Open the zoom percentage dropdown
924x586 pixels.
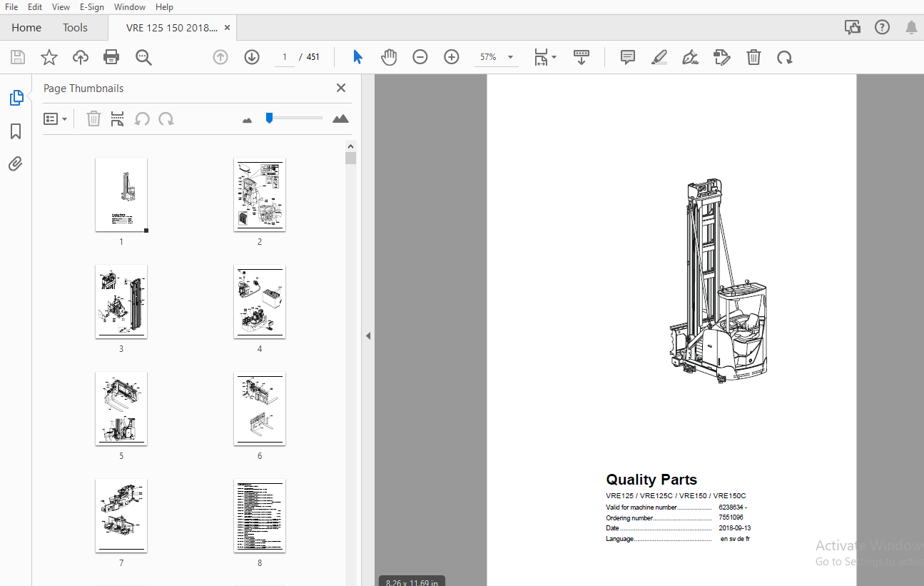(x=510, y=57)
